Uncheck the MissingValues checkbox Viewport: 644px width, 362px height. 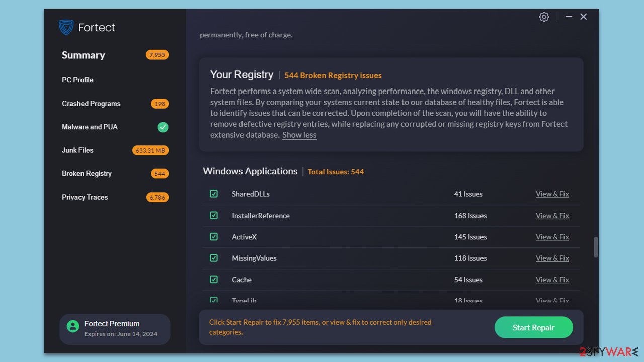214,258
